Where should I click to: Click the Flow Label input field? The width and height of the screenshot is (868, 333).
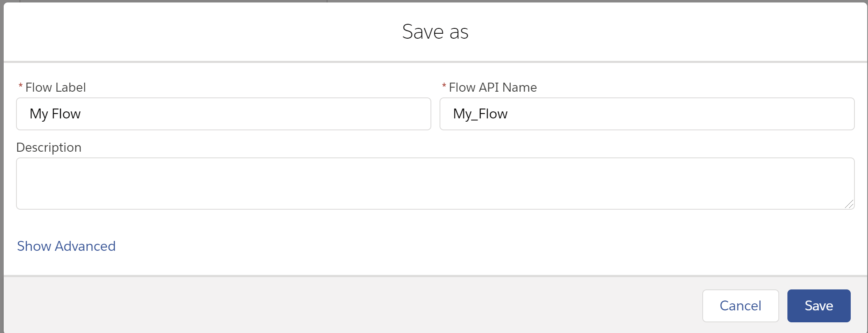point(223,114)
